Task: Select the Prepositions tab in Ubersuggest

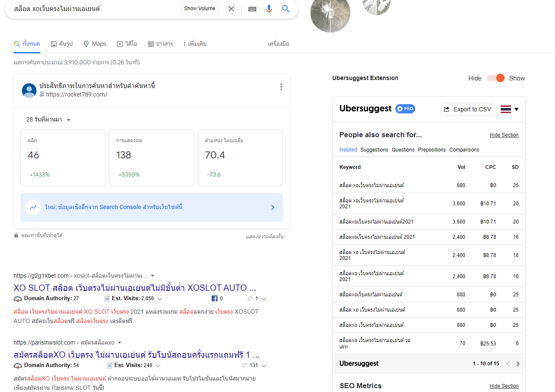Action: [x=432, y=150]
